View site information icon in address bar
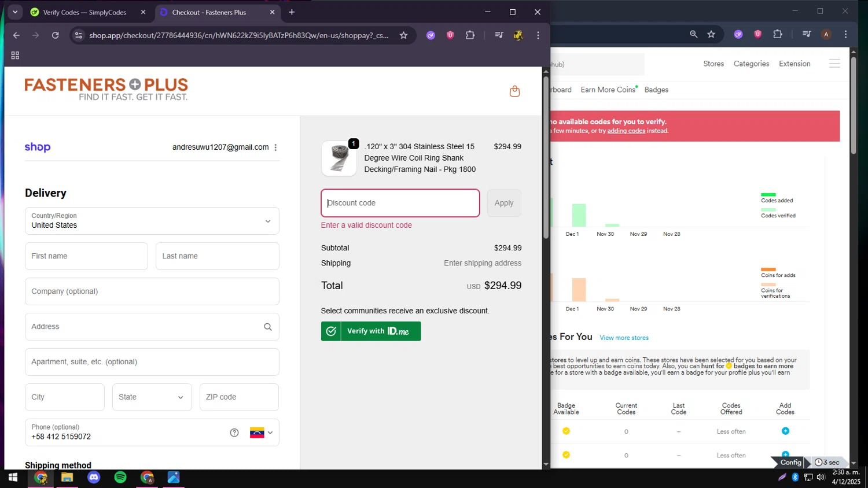This screenshot has height=488, width=868. tap(79, 35)
